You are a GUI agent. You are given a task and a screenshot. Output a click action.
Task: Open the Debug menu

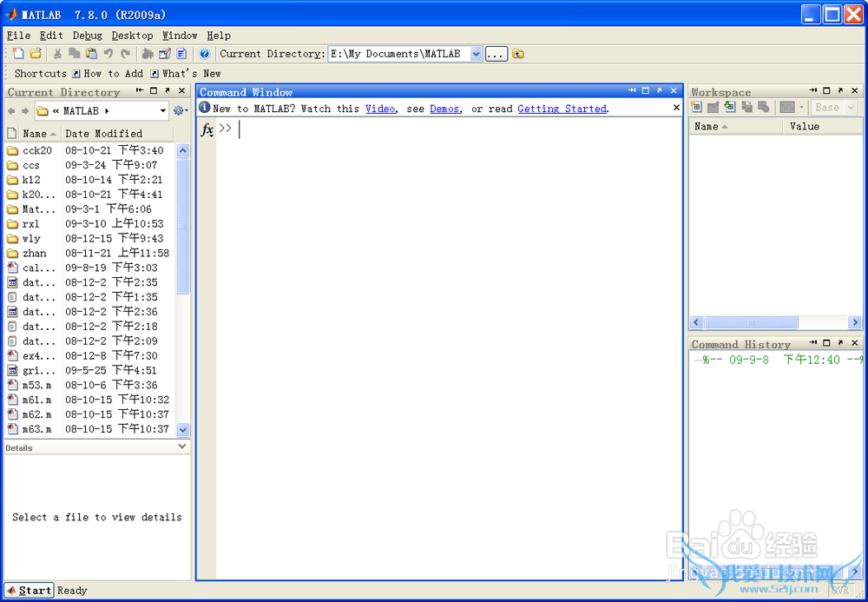pyautogui.click(x=87, y=36)
